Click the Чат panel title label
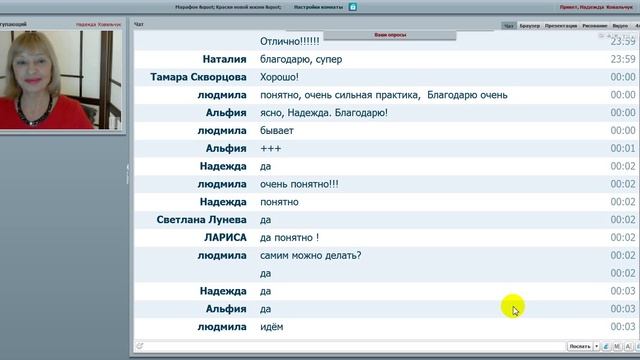This screenshot has width=640, height=360. [x=139, y=24]
